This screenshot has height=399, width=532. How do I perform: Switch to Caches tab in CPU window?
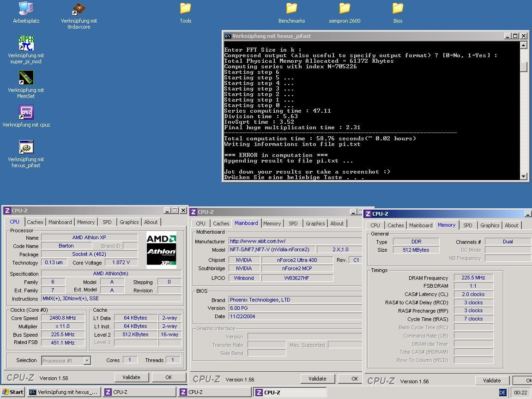pos(35,222)
